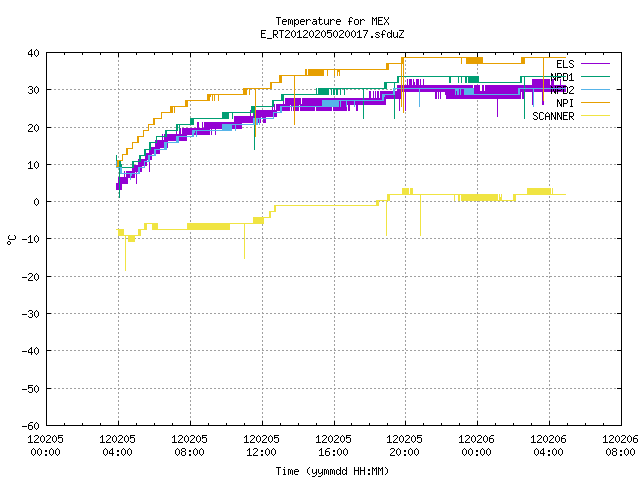640x480 pixels.
Task: Click the y-axis label -20
Action: [x=31, y=277]
